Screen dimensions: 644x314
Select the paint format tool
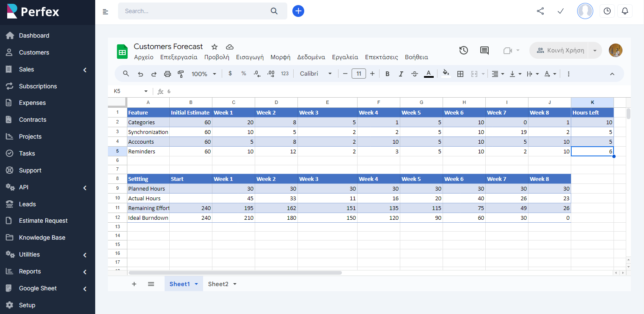[181, 74]
